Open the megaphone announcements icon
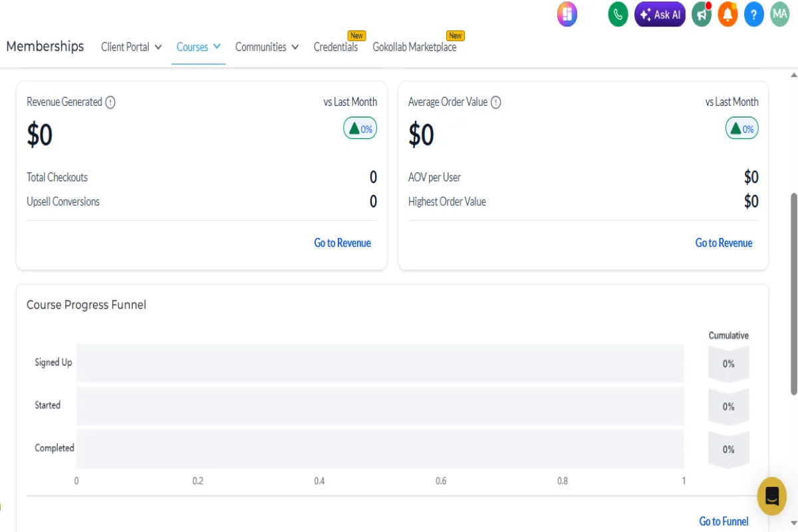Image resolution: width=798 pixels, height=532 pixels. click(x=701, y=14)
